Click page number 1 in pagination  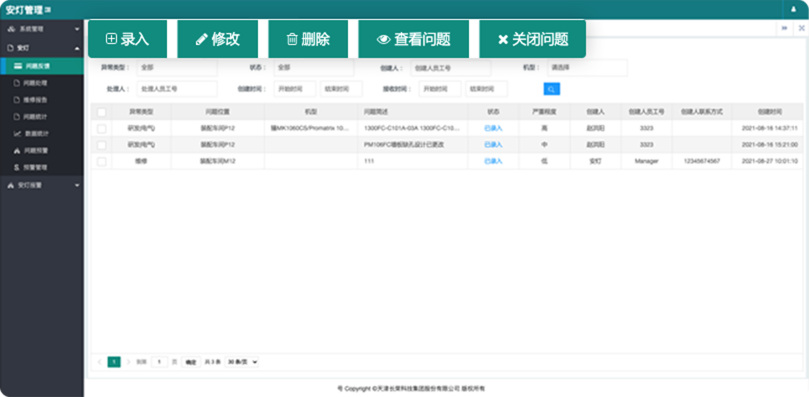point(114,362)
